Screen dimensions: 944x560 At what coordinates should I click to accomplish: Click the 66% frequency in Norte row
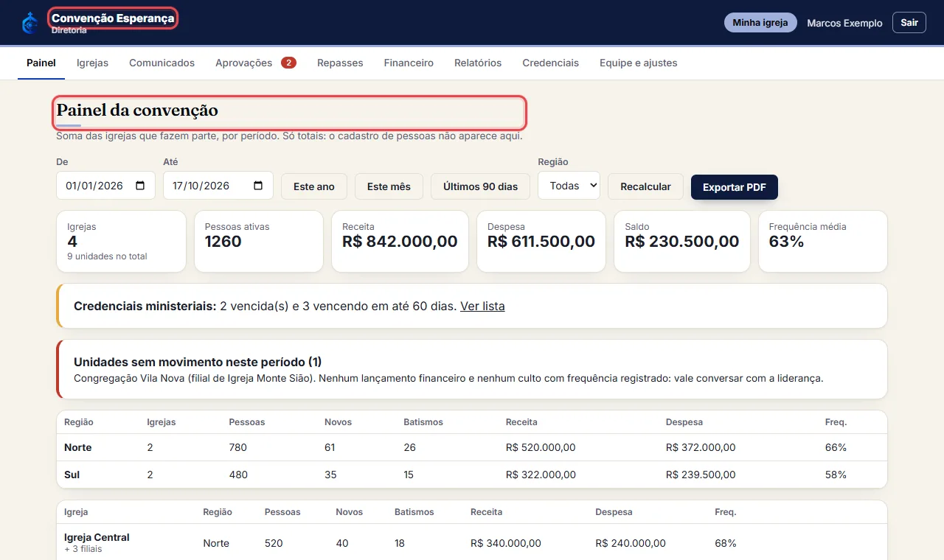[836, 447]
